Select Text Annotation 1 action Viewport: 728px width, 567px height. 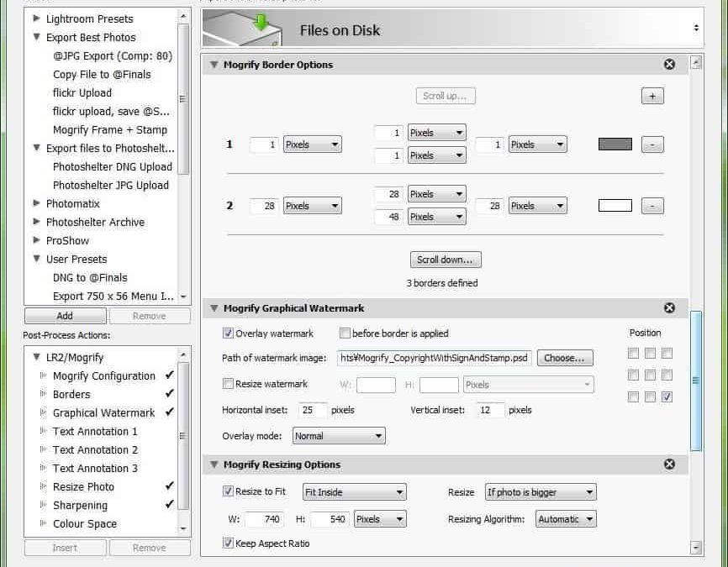(95, 431)
